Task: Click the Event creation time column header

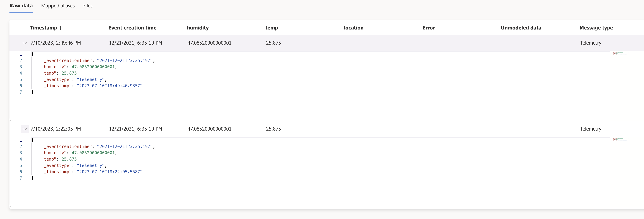Action: pos(132,28)
